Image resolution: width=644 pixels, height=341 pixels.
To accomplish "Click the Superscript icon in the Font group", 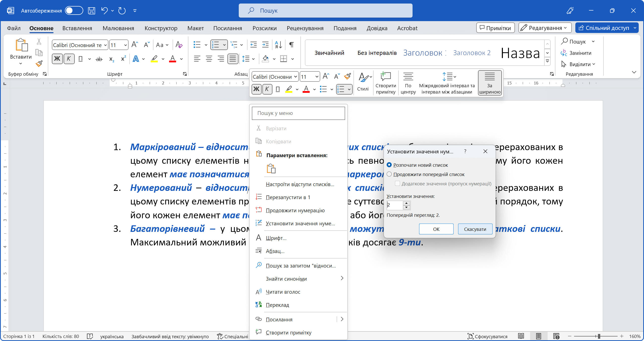I will click(123, 59).
